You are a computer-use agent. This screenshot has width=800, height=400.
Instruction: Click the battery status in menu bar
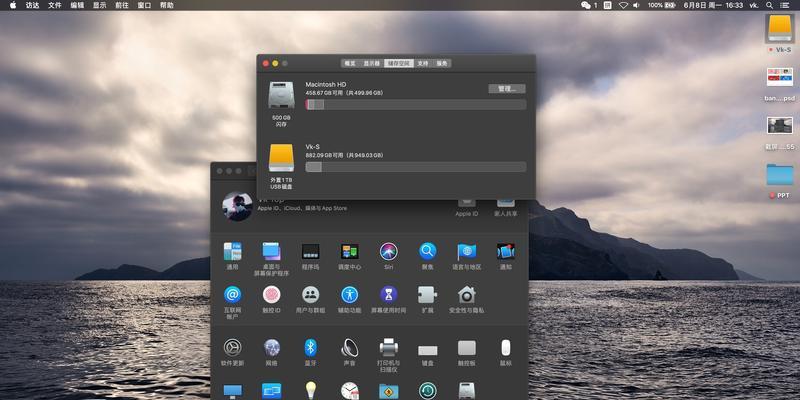point(662,5)
